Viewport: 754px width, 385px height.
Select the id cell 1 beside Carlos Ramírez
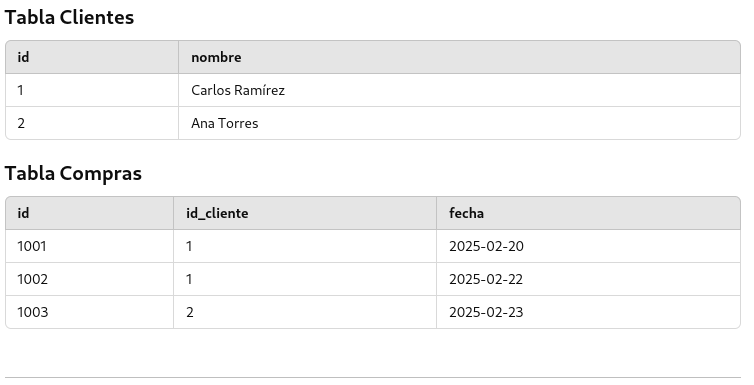(92, 90)
